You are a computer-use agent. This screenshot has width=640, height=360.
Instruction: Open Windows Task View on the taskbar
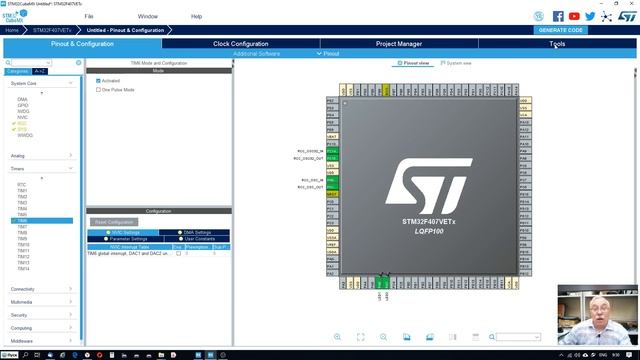tap(37, 355)
